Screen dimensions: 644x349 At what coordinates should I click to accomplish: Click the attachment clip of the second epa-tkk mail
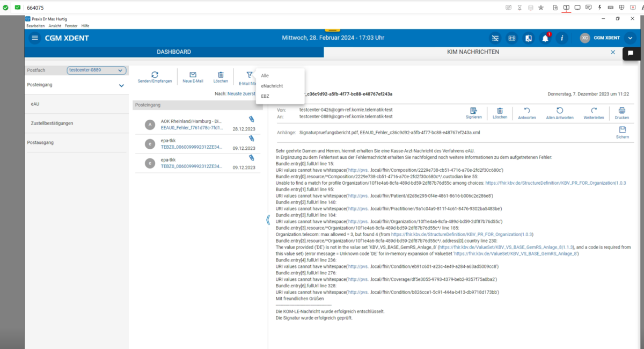[251, 158]
